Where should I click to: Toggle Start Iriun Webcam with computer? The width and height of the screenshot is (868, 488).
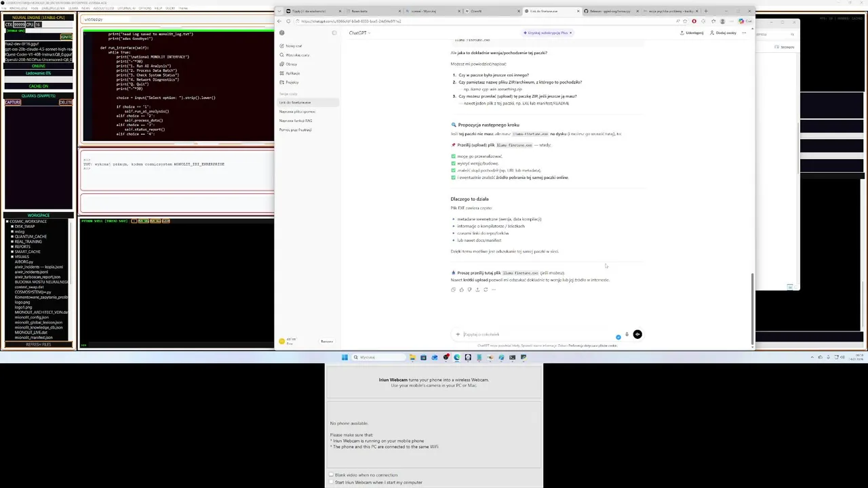coord(331,483)
